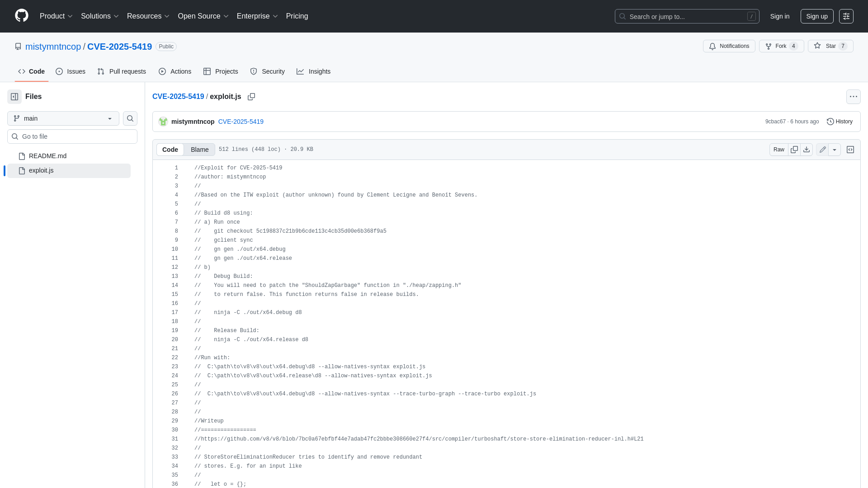Click the "//author: mistymntncop" code line
868x488 pixels.
coord(230,177)
